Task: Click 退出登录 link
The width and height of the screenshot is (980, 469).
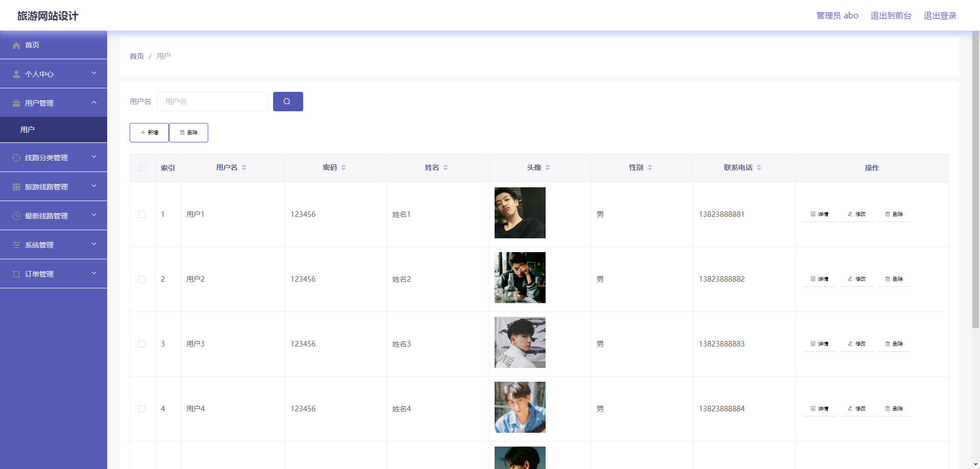Action: click(940, 16)
